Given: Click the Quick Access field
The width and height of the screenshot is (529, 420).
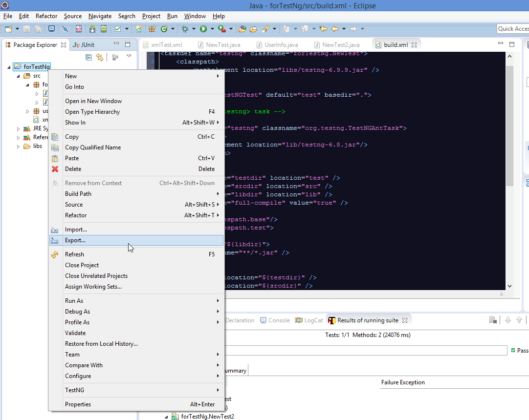Looking at the screenshot, I should 513,29.
